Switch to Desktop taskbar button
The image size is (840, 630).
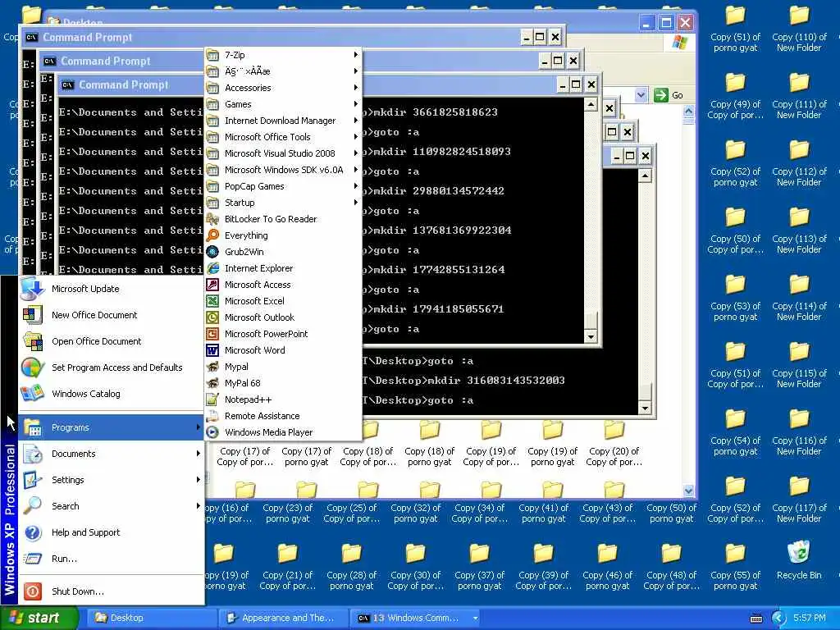tap(150, 618)
